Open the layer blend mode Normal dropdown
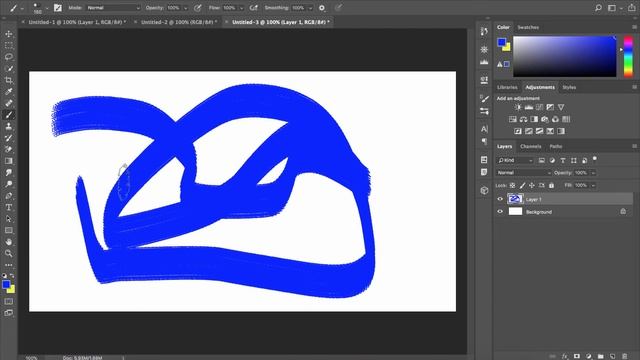This screenshot has height=360, width=640. click(524, 173)
